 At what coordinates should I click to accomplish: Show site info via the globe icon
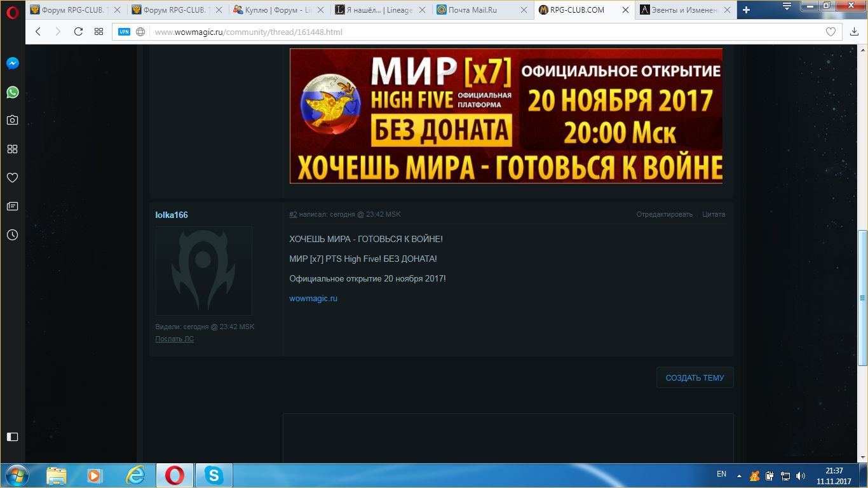tap(140, 32)
